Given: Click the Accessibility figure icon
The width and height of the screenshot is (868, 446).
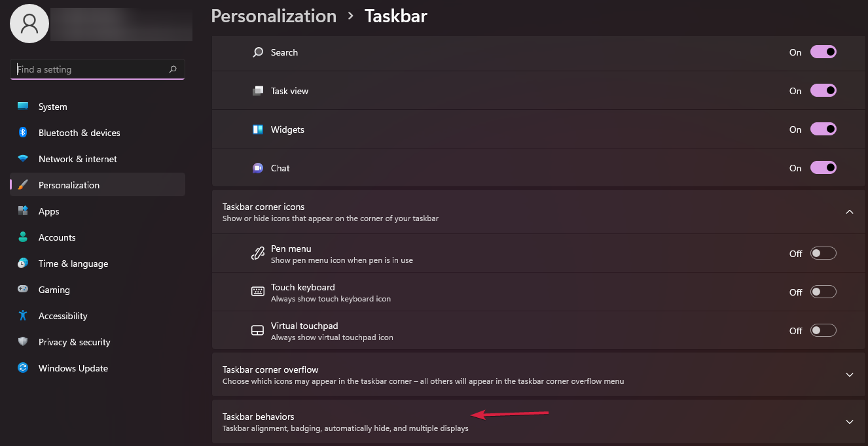Looking at the screenshot, I should [23, 316].
